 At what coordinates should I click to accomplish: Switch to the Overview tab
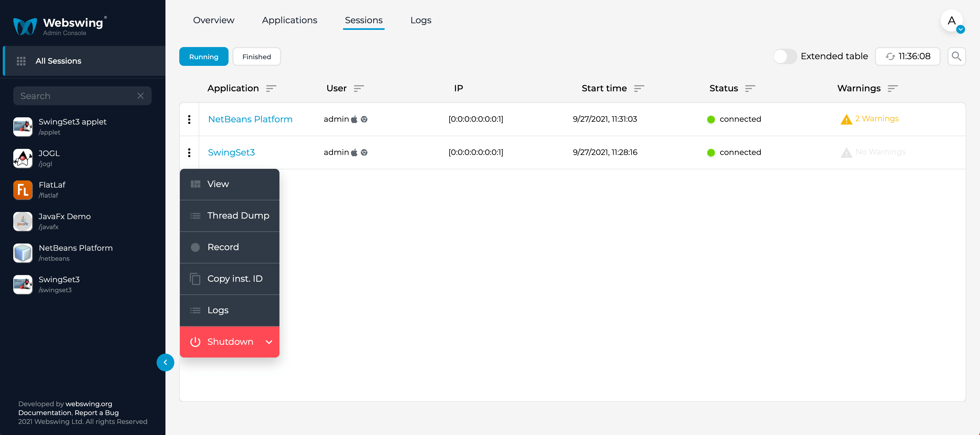coord(214,20)
